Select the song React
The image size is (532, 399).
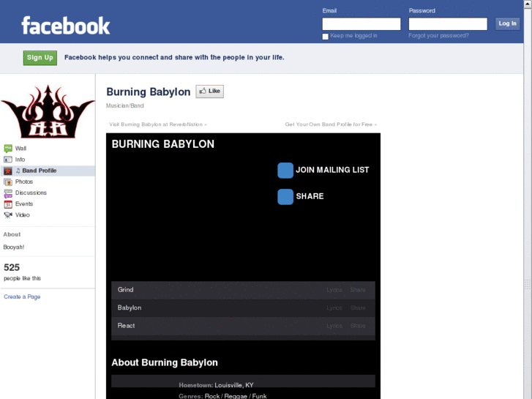point(126,326)
